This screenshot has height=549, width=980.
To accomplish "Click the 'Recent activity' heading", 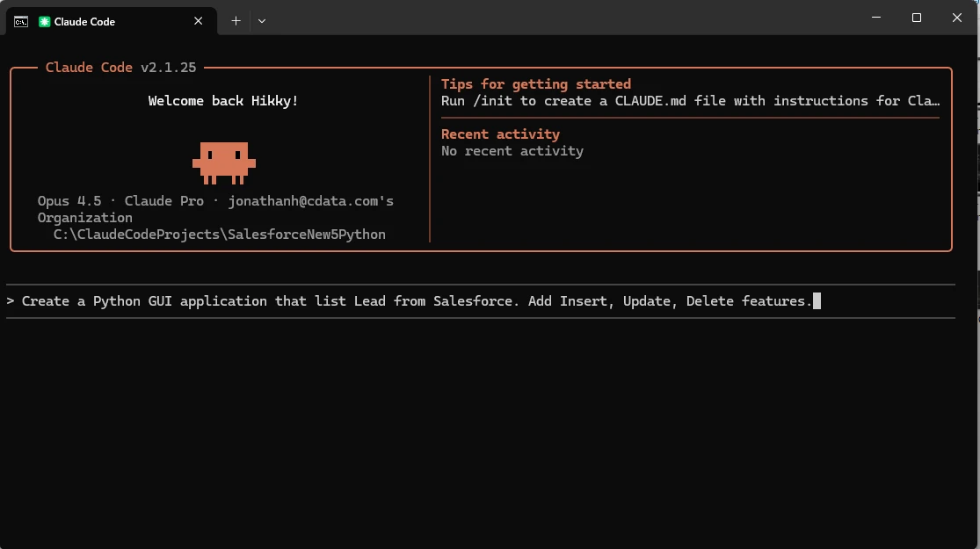I will (500, 134).
